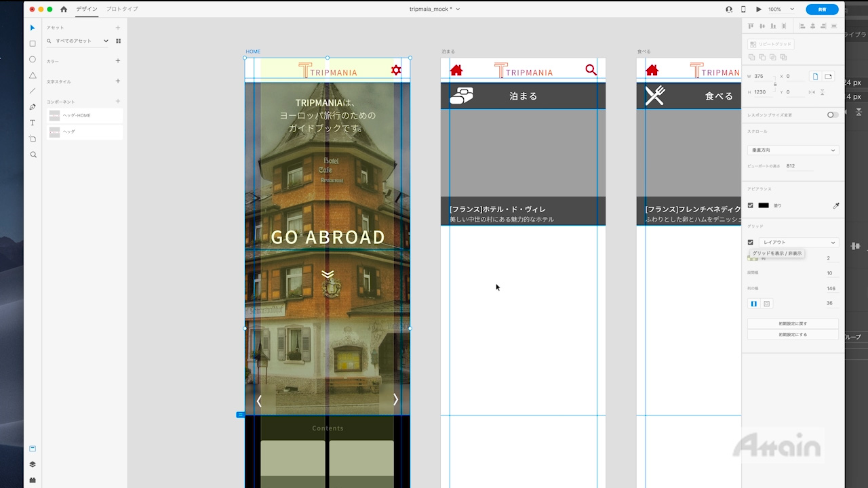Toggle the grid visibility checkbox
868x488 pixels.
point(750,242)
